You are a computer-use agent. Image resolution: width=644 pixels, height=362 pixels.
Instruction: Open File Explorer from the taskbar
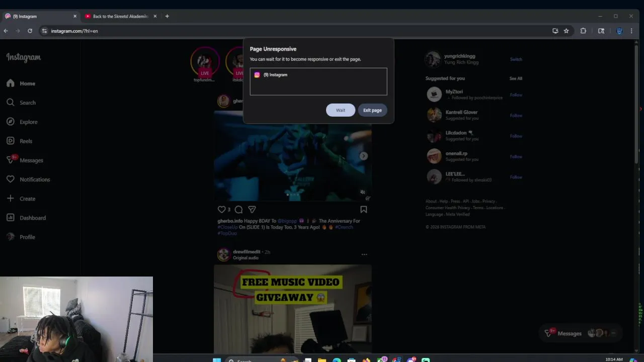pos(322,360)
